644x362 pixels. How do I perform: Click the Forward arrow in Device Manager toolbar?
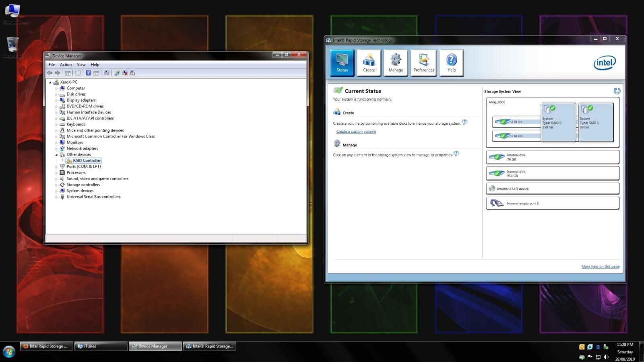57,73
